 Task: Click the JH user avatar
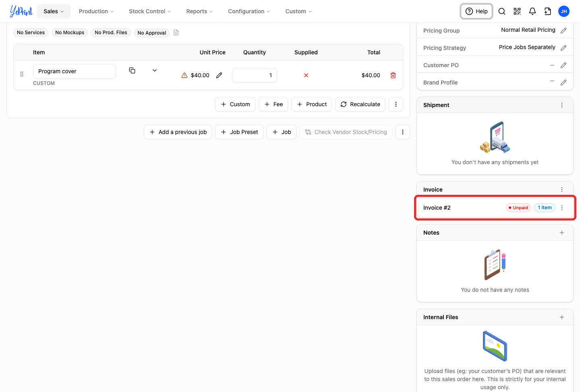[564, 11]
